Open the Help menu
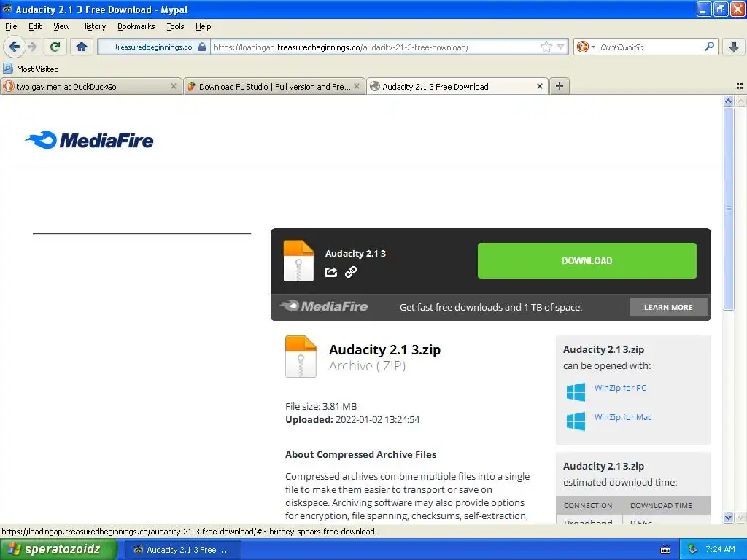 pos(204,26)
